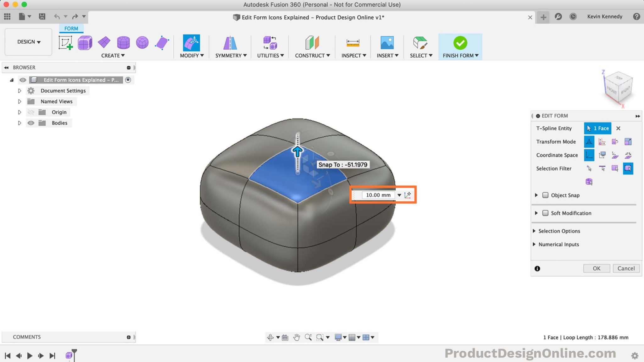Expand the Document Settings tree item
Image resolution: width=644 pixels, height=362 pixels.
click(x=19, y=90)
